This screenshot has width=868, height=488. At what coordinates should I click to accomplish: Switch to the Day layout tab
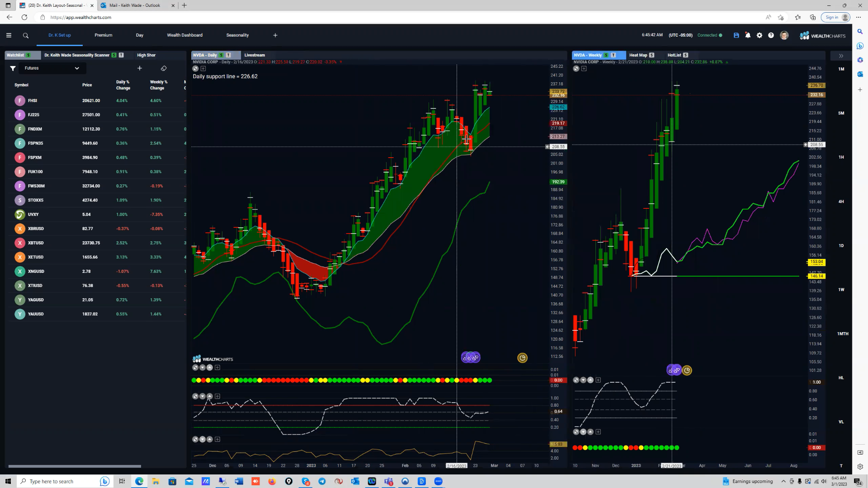point(140,35)
